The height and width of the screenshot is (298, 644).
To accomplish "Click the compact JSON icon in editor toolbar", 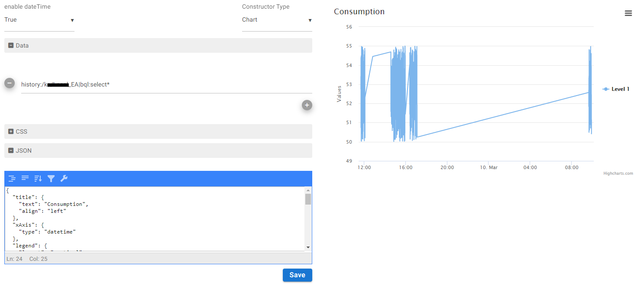I will click(25, 179).
